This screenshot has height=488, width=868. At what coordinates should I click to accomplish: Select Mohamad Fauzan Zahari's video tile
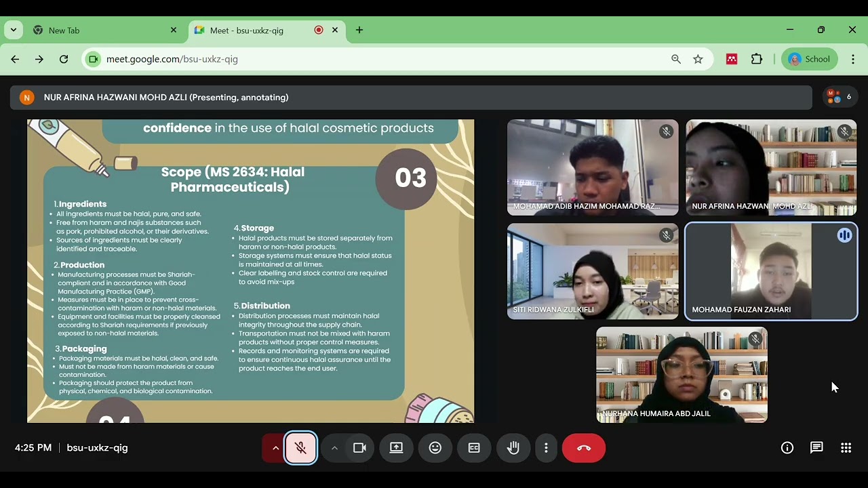[x=771, y=271]
